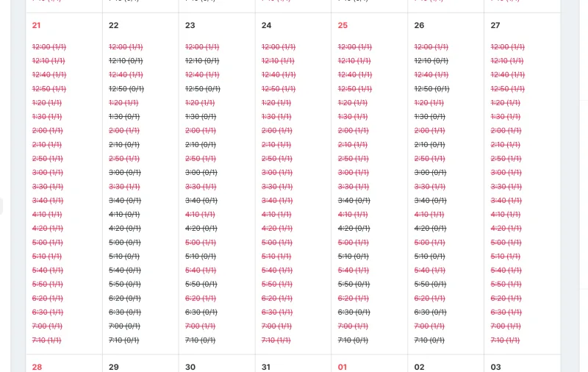This screenshot has height=372, width=588.
Task: Open date 27 in the calendar
Action: pyautogui.click(x=495, y=25)
